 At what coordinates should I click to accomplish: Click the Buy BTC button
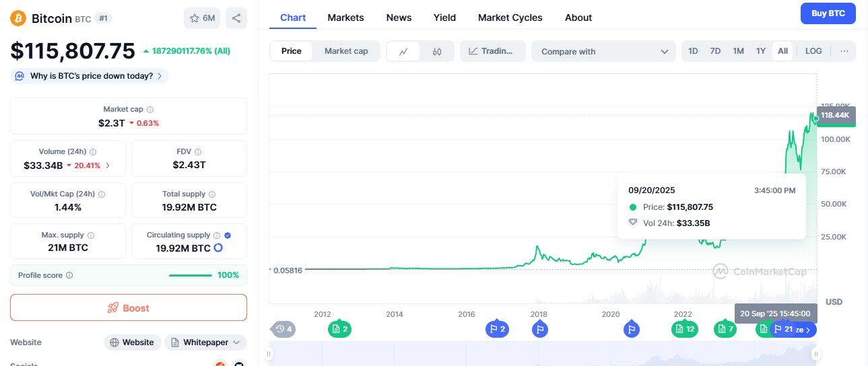[x=828, y=13]
